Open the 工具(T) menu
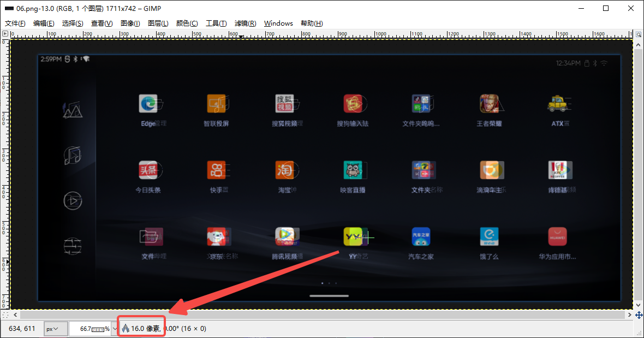This screenshot has width=644, height=338. pyautogui.click(x=216, y=23)
